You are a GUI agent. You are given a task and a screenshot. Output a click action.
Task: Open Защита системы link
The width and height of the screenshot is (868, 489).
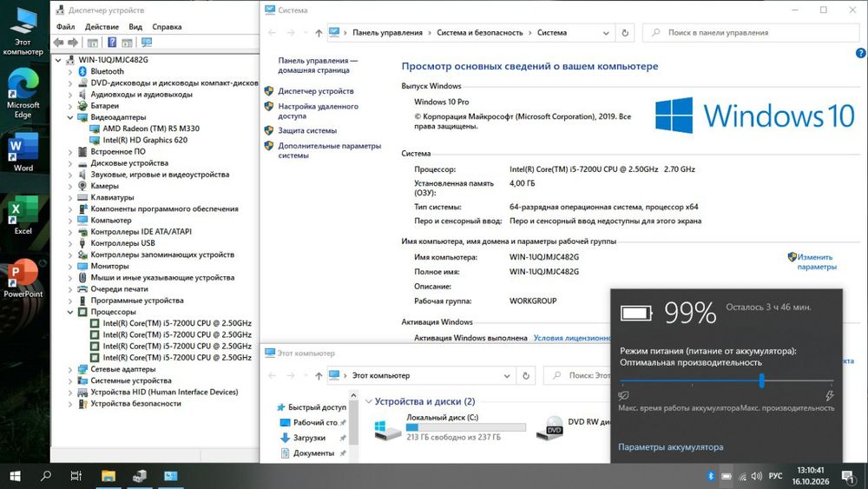pos(307,130)
